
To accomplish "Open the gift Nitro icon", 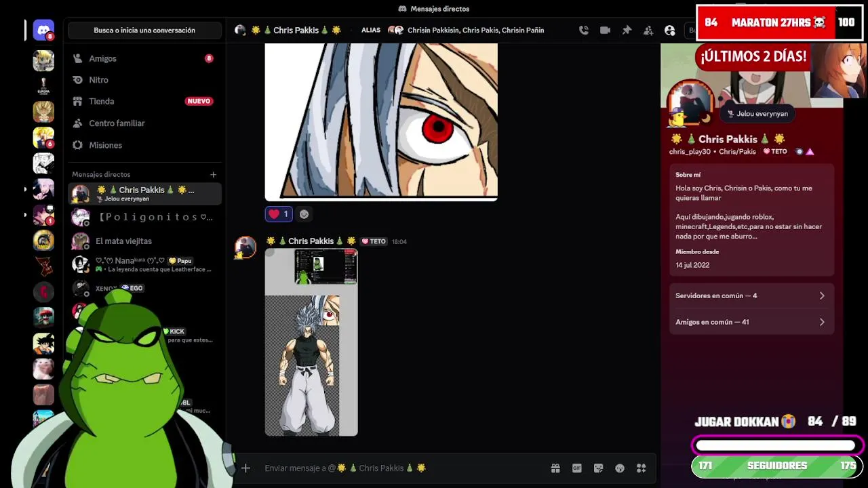I will coord(555,468).
